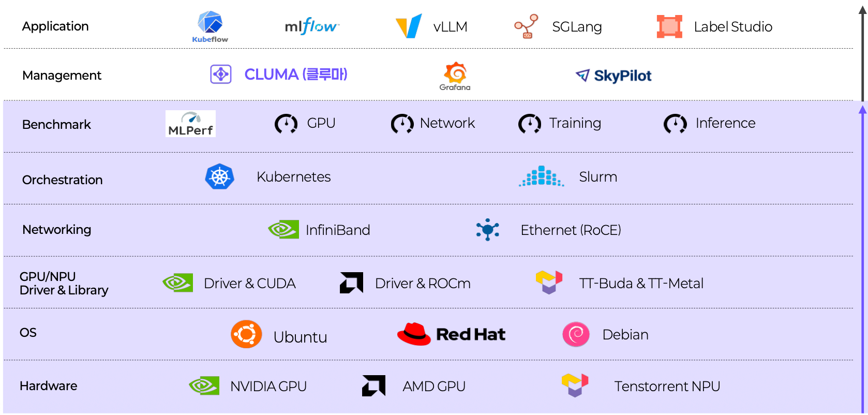The image size is (868, 415).
Task: Click the vLLM logo icon
Action: coord(409,26)
